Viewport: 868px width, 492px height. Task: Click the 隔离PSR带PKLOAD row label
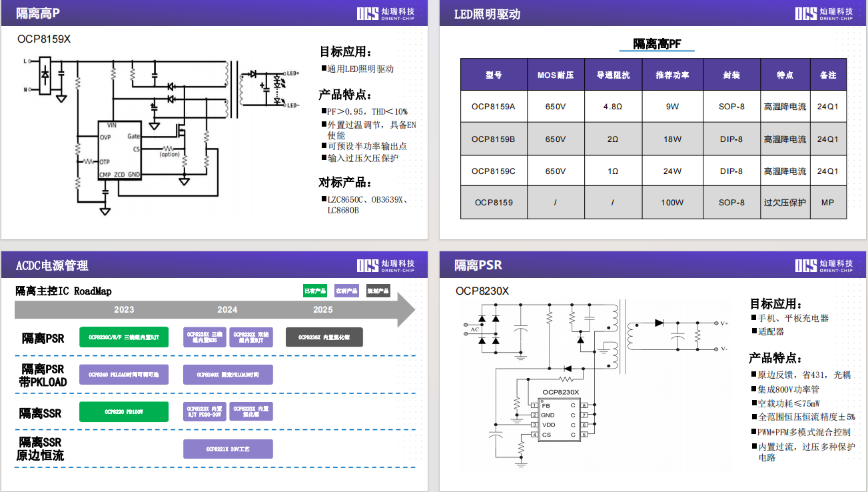click(x=43, y=375)
